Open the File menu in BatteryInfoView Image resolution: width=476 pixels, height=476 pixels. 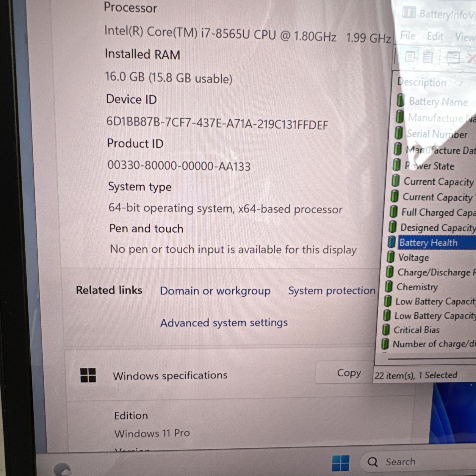(x=408, y=36)
